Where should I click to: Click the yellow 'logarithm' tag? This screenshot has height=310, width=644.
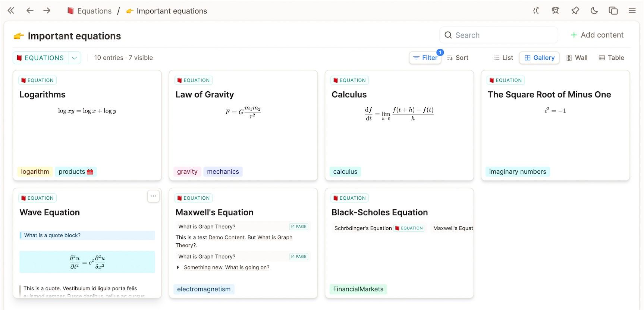point(35,172)
